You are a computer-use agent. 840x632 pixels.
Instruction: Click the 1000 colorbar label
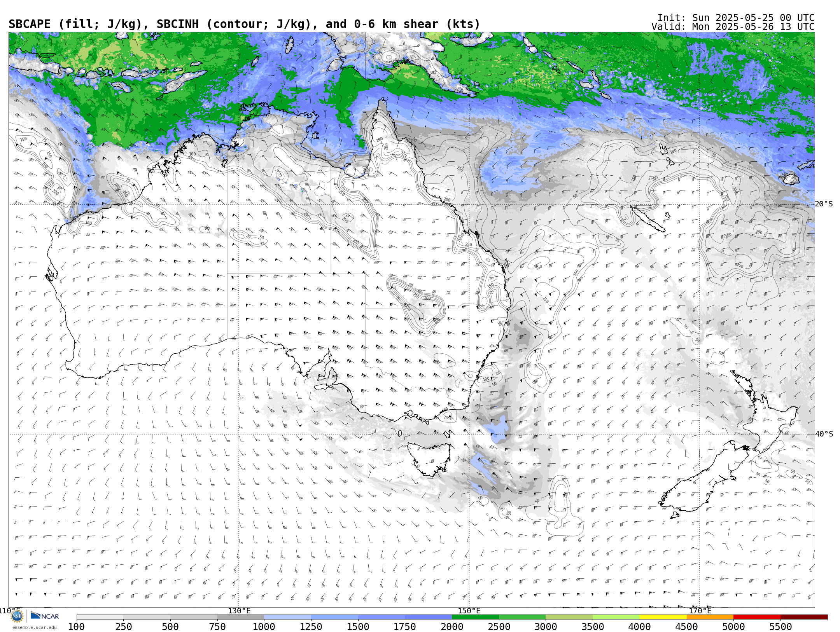pos(264,627)
